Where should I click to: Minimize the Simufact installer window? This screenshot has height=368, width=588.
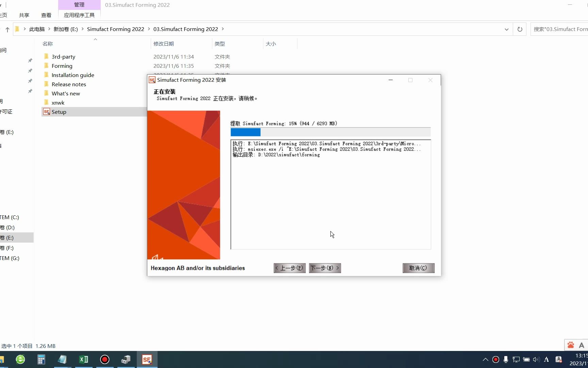[x=391, y=80]
